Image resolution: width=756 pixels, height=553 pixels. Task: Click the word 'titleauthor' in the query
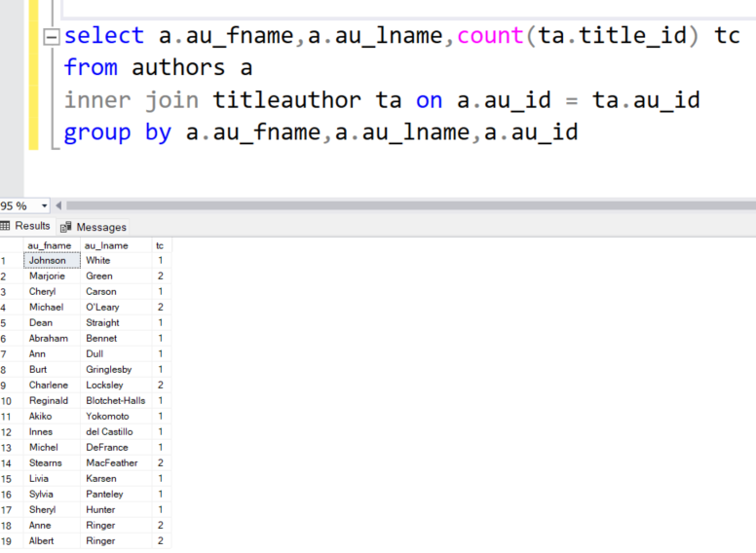tap(286, 100)
